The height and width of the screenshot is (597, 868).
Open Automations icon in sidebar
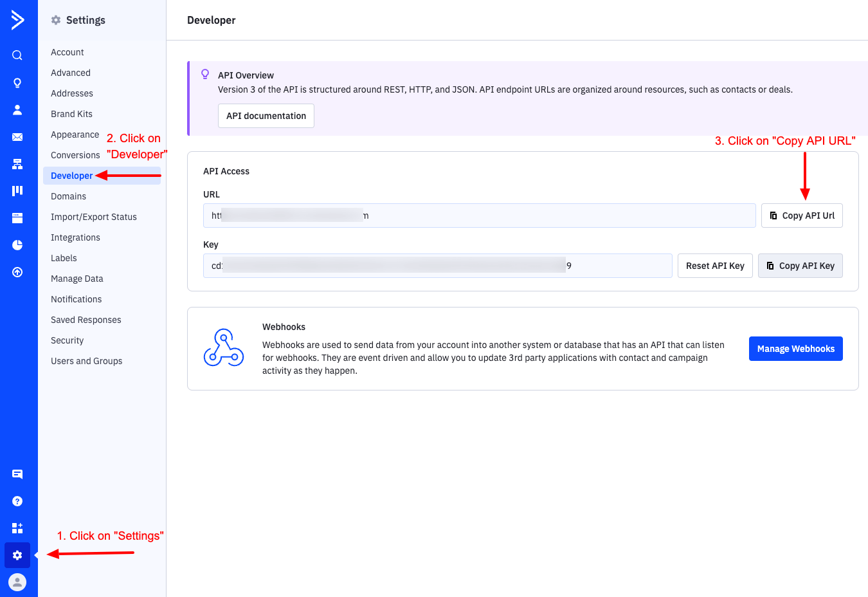17,164
